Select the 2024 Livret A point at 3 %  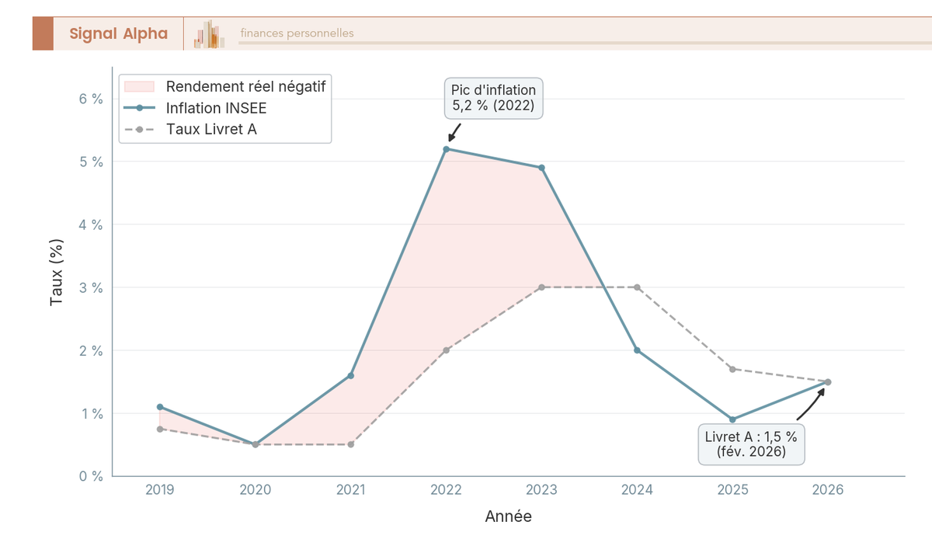pos(637,287)
